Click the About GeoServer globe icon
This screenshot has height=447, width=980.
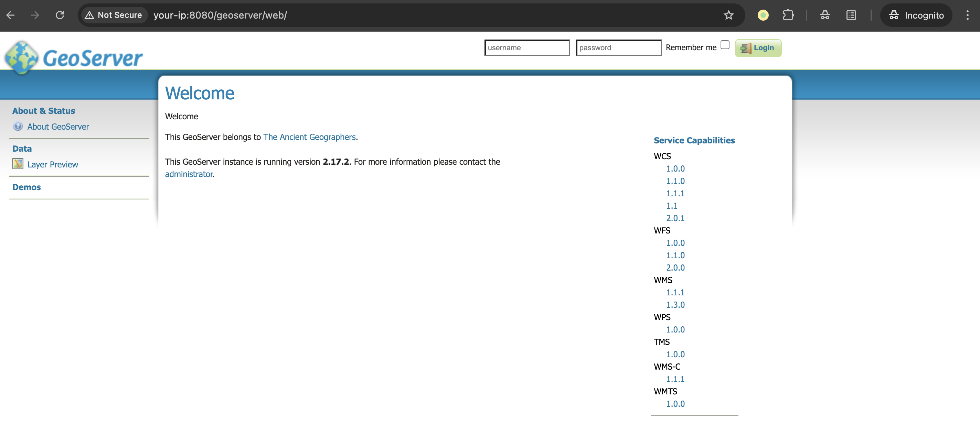pyautogui.click(x=18, y=126)
